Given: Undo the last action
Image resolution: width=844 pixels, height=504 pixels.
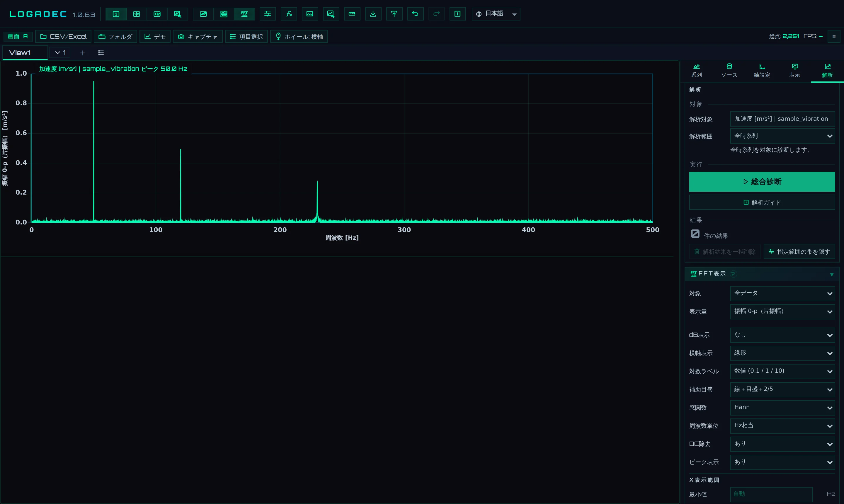Looking at the screenshot, I should click(415, 14).
